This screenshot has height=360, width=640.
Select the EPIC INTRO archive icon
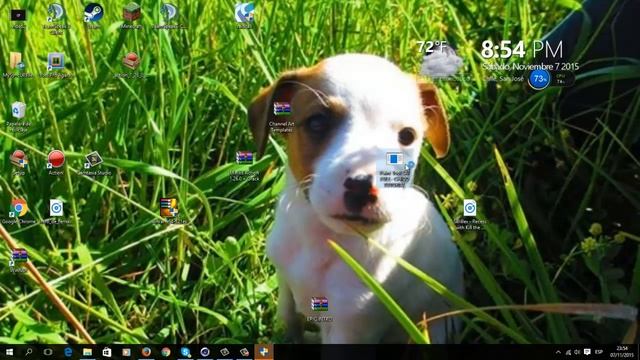319,308
